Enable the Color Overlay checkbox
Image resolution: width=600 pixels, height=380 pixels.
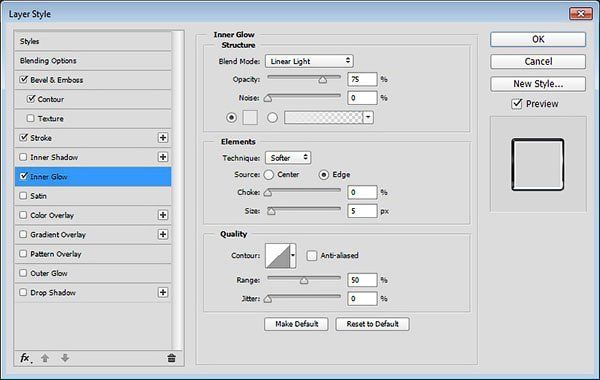click(x=23, y=215)
